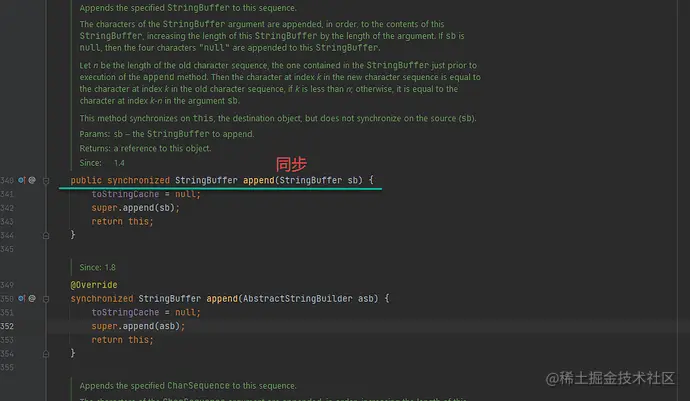Click the closing brace on line 344
Viewport: 690px width, 401px height.
[x=73, y=235]
